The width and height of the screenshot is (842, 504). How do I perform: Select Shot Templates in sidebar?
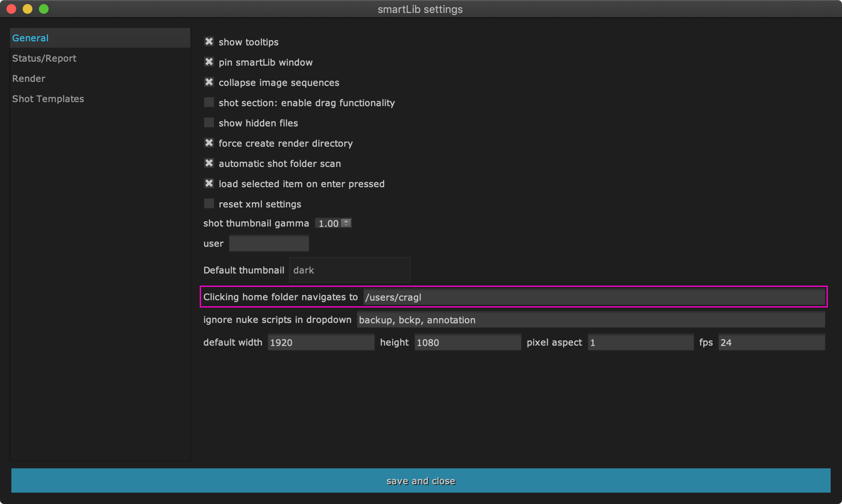[48, 99]
